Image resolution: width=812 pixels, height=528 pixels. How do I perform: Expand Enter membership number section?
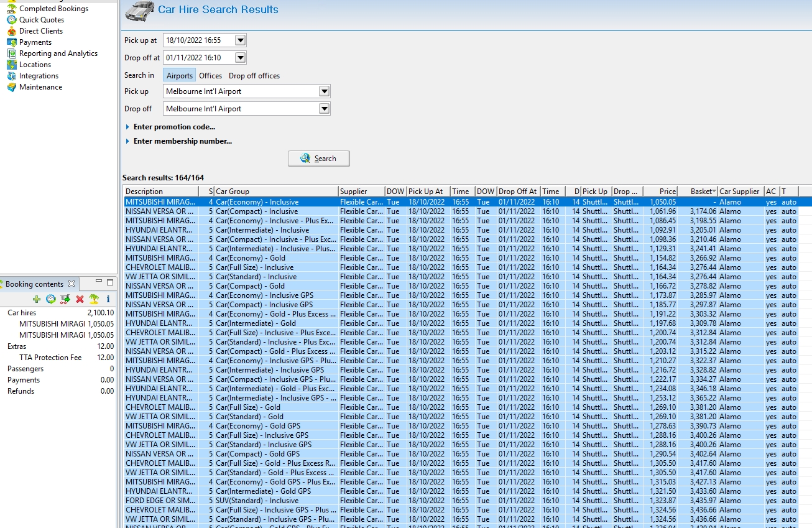[182, 141]
